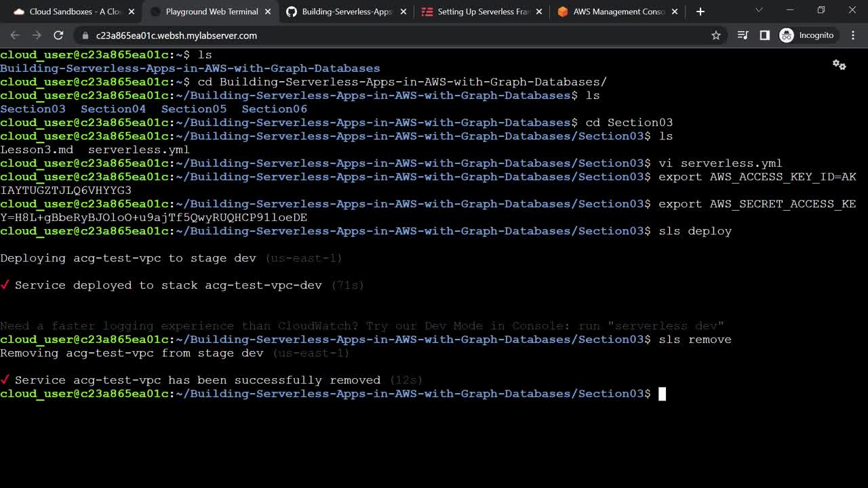The height and width of the screenshot is (488, 868).
Task: Click 'Deploying acg-test-vpc to stage dev' line
Action: click(171, 258)
